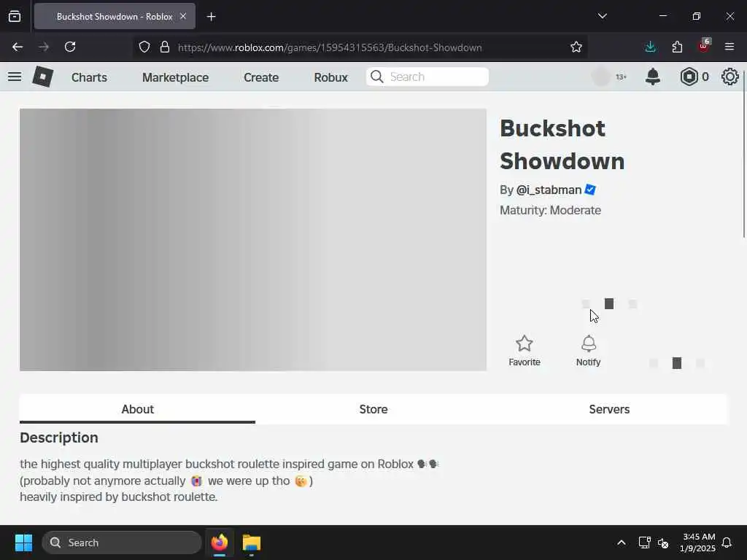This screenshot has width=747, height=560.
Task: Click the tracking protection shield icon
Action: coord(144,47)
